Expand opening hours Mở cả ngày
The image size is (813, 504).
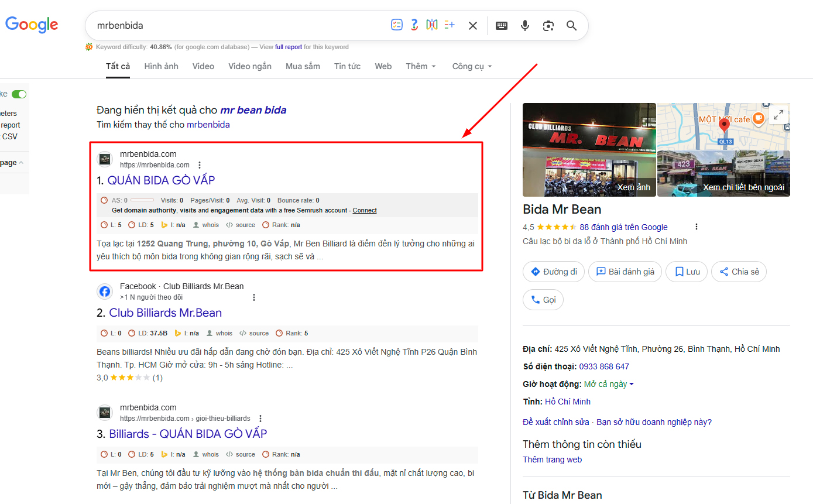pyautogui.click(x=609, y=384)
